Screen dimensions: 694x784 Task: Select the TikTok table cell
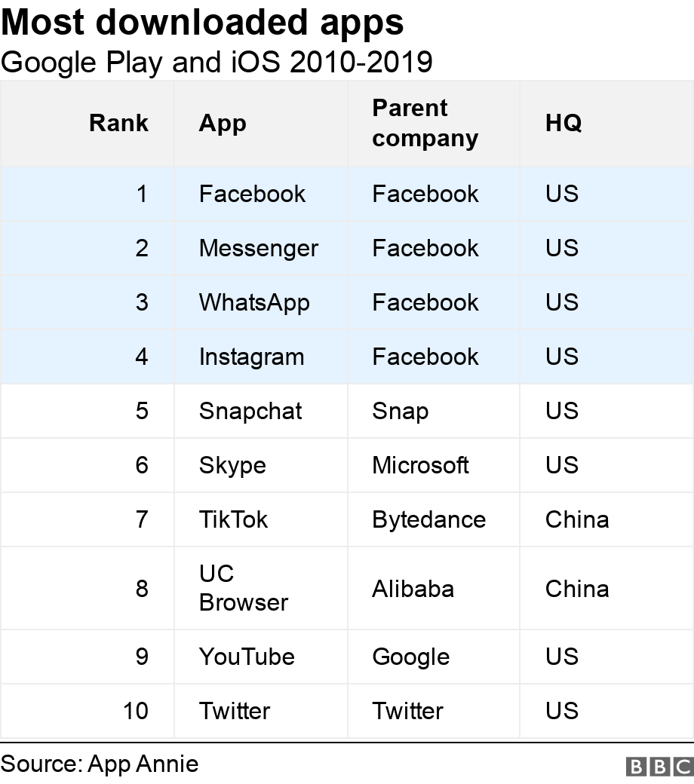[233, 519]
